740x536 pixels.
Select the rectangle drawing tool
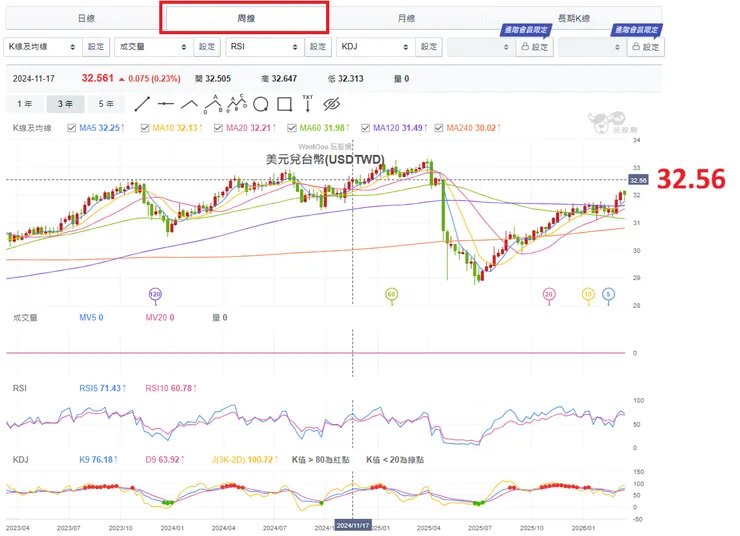(x=284, y=104)
